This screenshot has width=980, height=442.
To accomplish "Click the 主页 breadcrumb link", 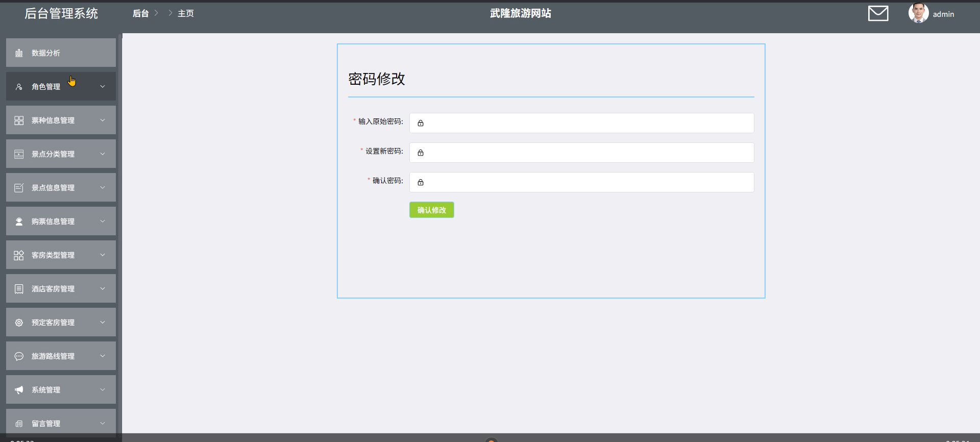I will [186, 13].
